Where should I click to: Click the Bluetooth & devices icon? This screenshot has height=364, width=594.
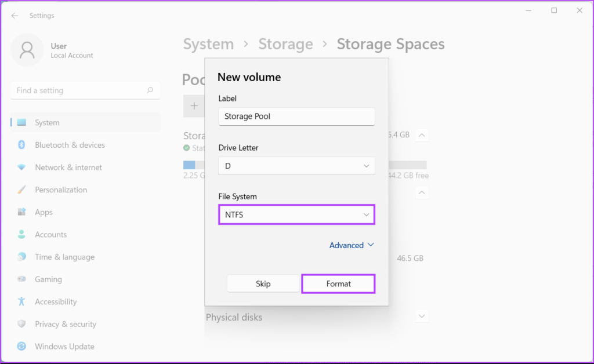[x=21, y=145]
